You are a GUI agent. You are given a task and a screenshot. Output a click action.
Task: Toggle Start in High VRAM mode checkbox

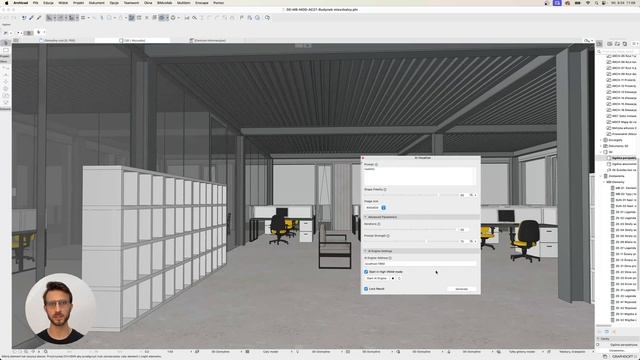click(x=366, y=271)
